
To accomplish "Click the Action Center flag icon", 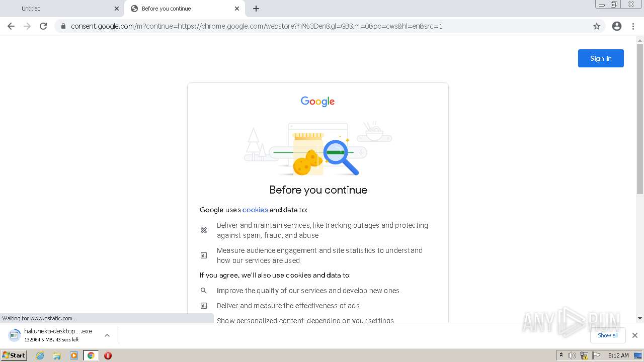I will pyautogui.click(x=596, y=355).
